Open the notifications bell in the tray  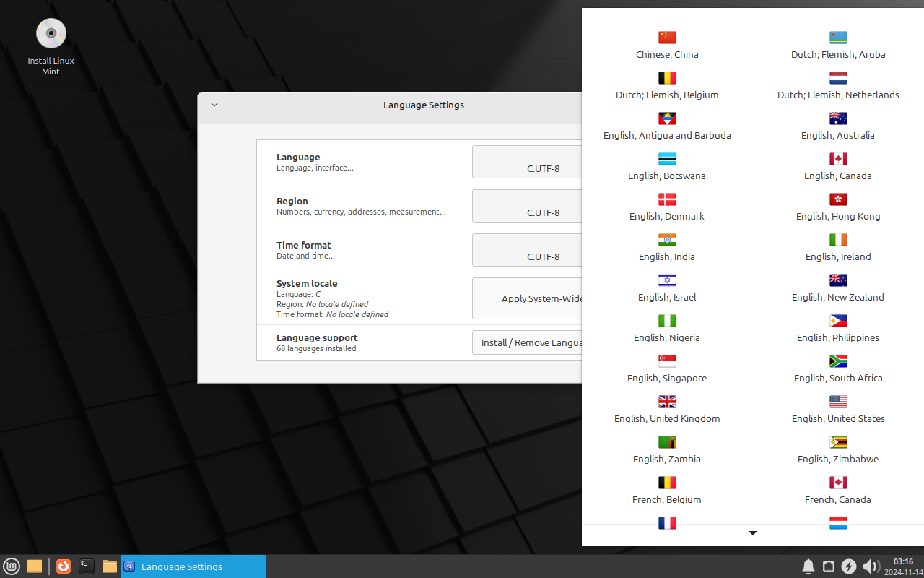808,566
